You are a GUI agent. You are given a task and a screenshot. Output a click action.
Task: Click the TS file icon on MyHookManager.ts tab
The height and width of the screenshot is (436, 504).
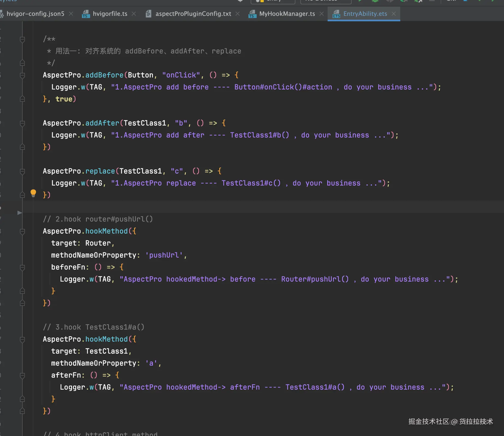coord(252,14)
